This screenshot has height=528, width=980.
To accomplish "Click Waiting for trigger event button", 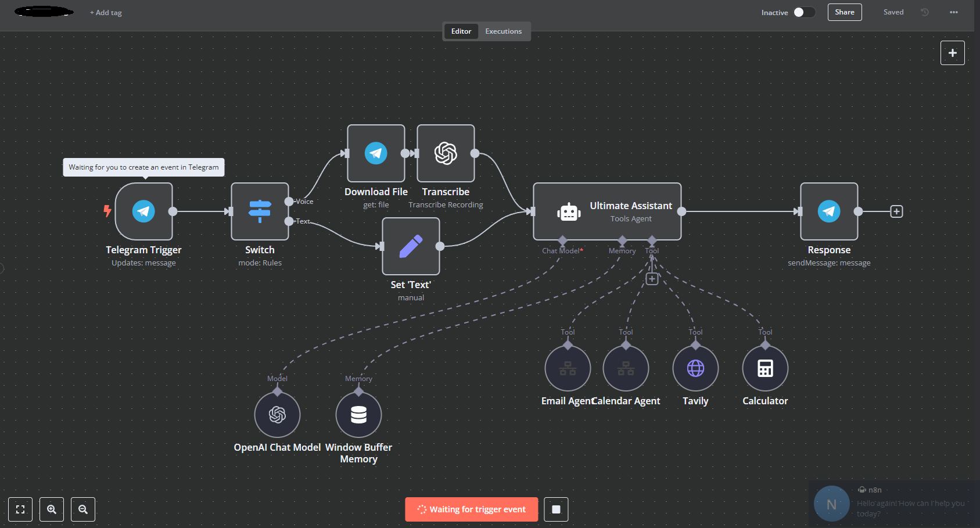I will click(x=472, y=509).
